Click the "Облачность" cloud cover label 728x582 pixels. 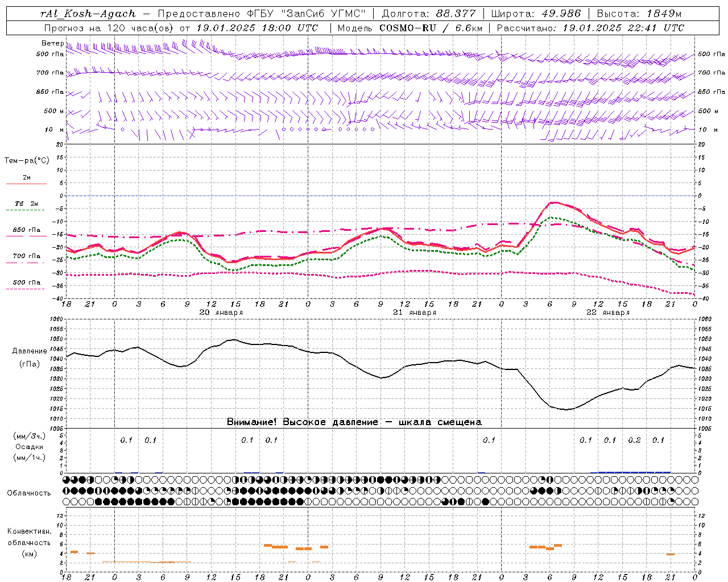(x=29, y=493)
